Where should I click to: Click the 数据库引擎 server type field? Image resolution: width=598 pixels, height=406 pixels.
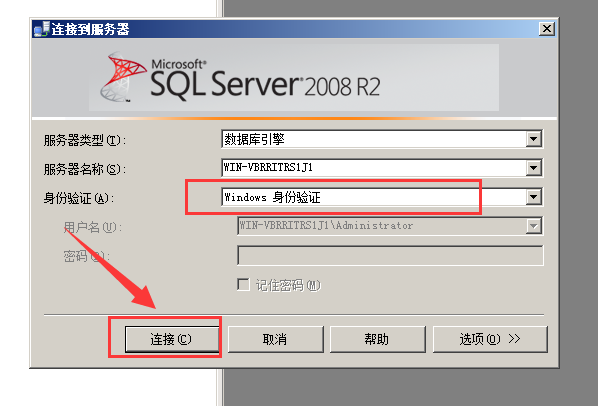tap(374, 139)
